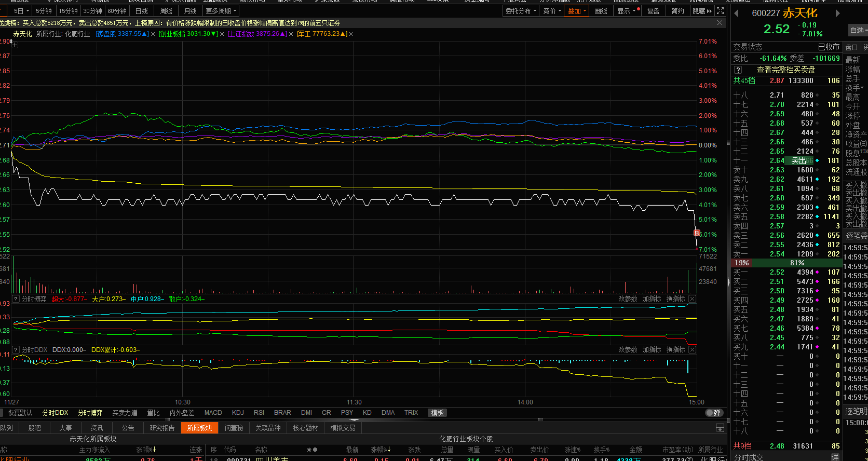
Task: Activate the 画线 drawing tool
Action: [x=601, y=11]
